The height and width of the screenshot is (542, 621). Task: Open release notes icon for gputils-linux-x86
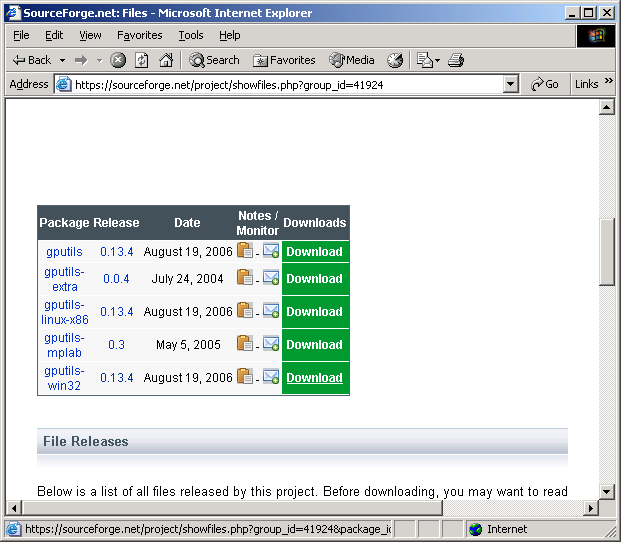(x=245, y=310)
